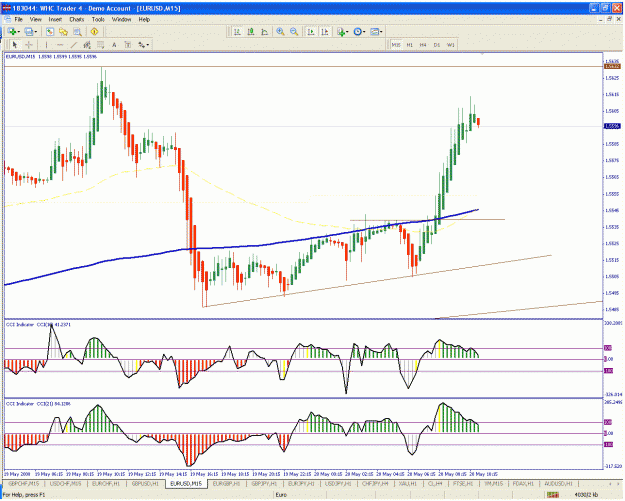Switch to the EURGBP,H1 chart tab
Screen dimensions: 625x501
click(226, 483)
